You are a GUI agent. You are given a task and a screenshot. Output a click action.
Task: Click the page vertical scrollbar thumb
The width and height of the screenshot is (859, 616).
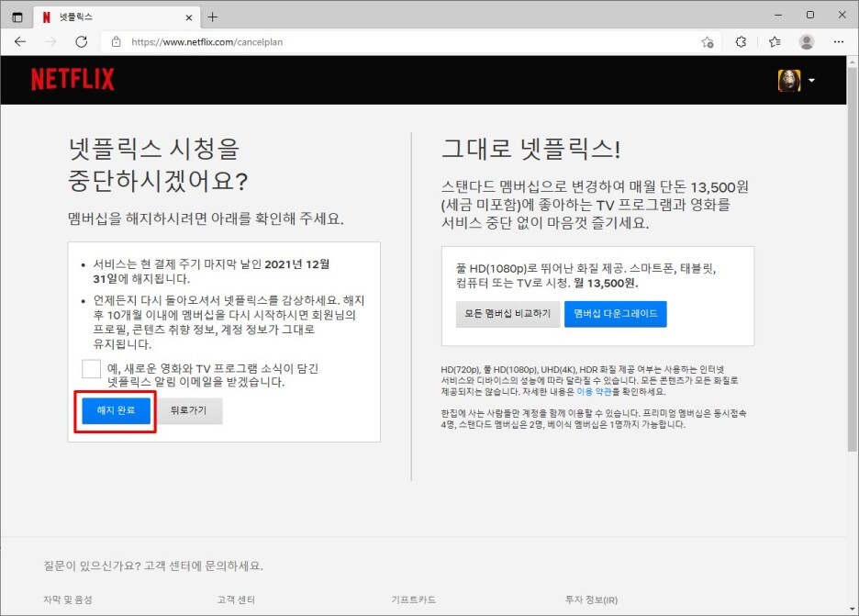(x=853, y=258)
